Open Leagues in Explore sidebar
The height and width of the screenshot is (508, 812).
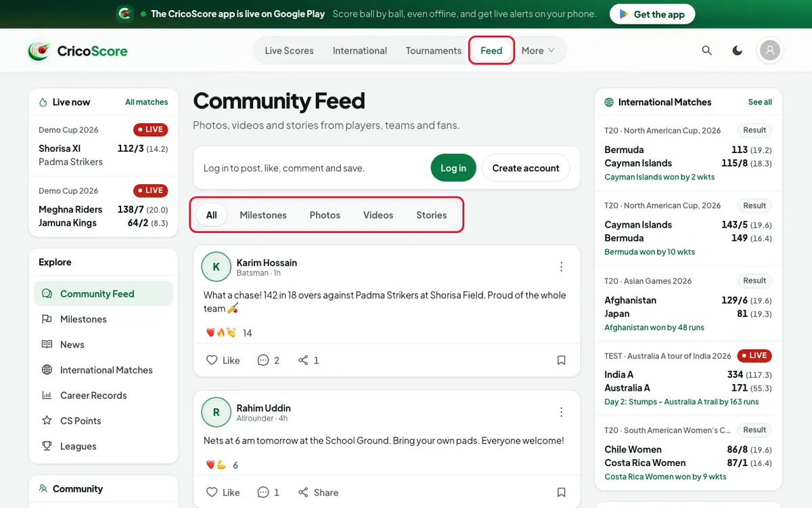(x=104, y=446)
